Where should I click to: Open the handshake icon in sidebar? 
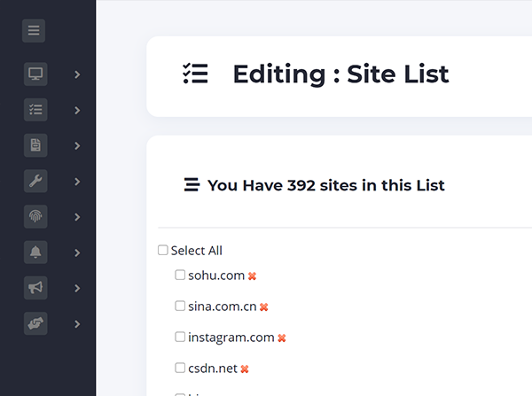(x=35, y=324)
